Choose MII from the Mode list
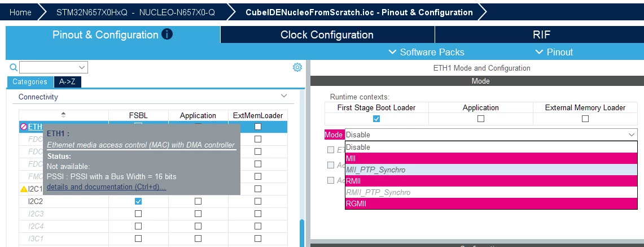Image resolution: width=644 pixels, height=247 pixels. coord(491,158)
